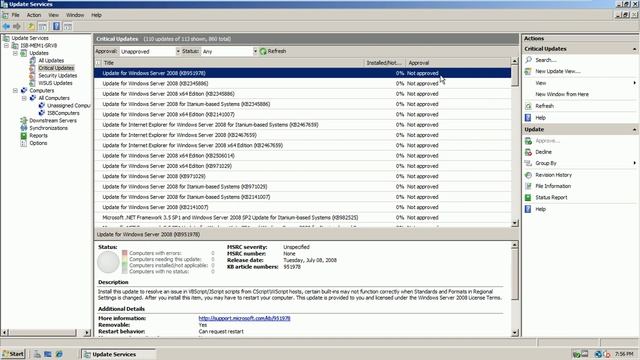Viewport: 640px width, 360px height.
Task: Click Status Report icon
Action: (x=528, y=197)
